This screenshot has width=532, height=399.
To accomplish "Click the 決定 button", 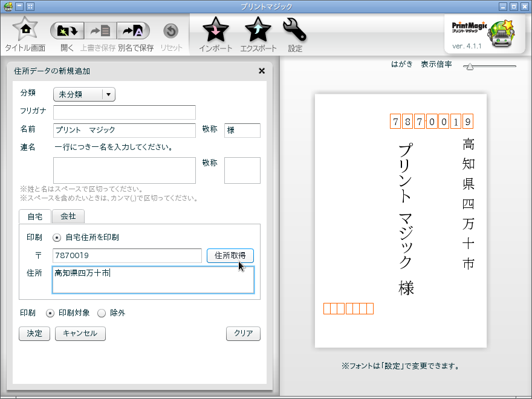I will click(34, 334).
